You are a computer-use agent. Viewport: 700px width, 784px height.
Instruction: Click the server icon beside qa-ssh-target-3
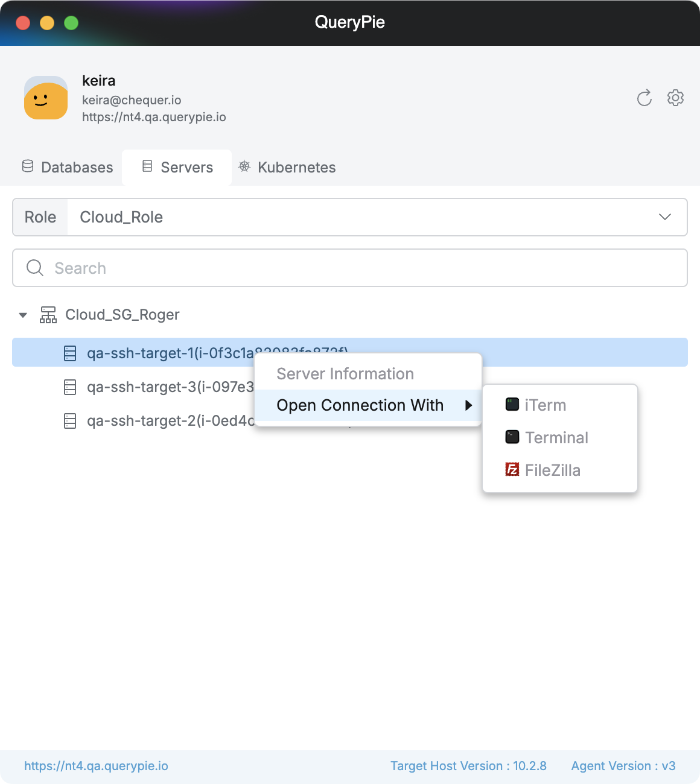coord(70,387)
